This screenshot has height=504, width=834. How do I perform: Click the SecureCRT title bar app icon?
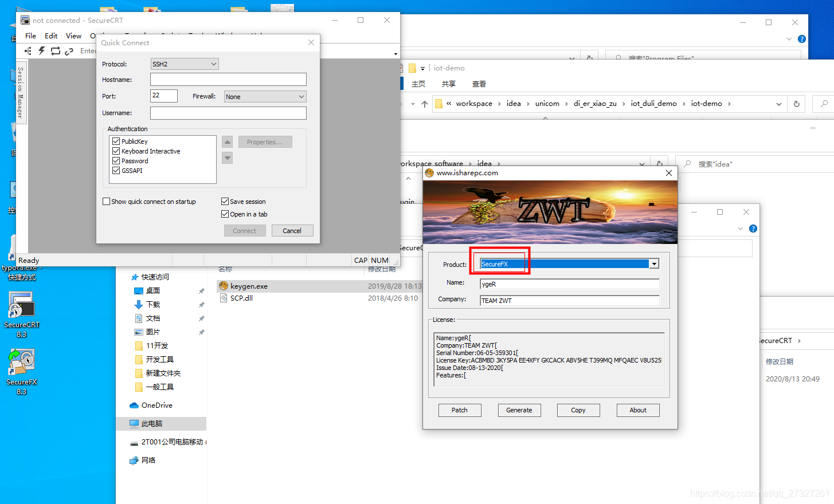point(25,20)
